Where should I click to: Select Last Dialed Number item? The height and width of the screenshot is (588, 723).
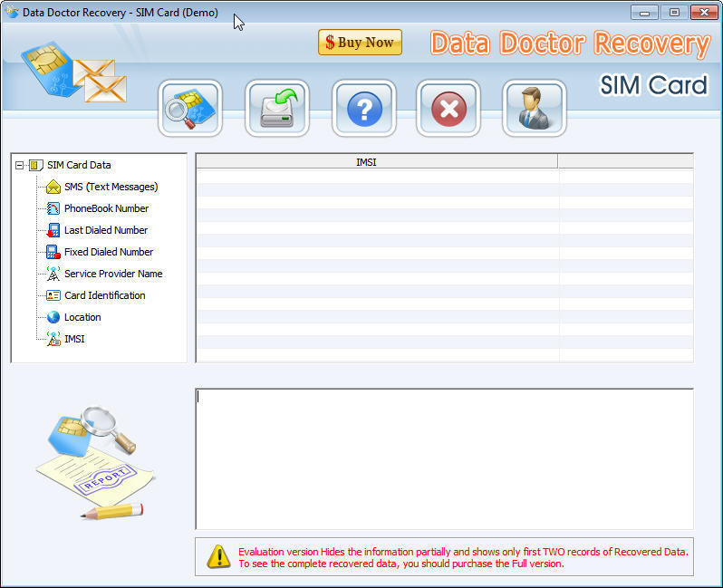(106, 230)
